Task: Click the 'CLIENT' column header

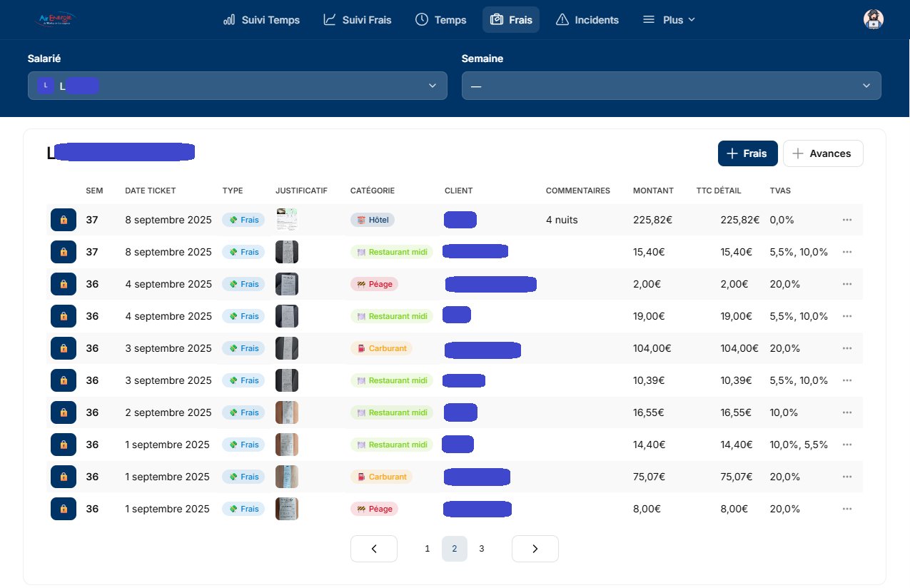Action: 458,191
